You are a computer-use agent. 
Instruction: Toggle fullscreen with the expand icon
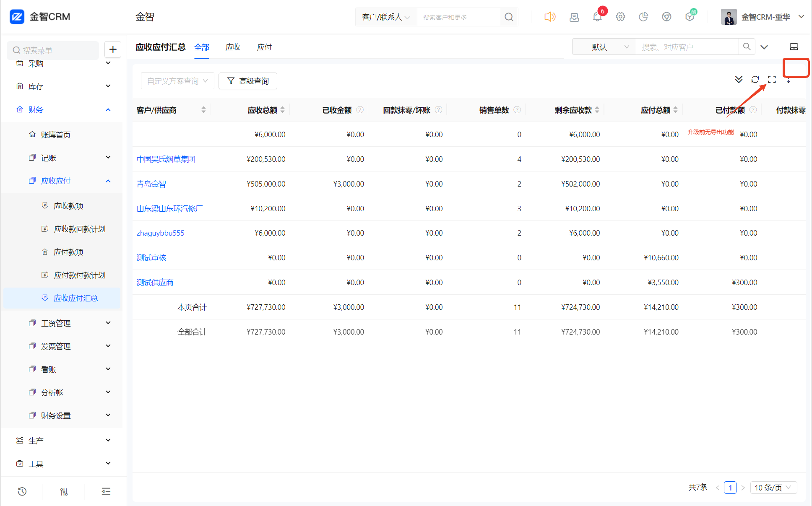click(x=772, y=79)
